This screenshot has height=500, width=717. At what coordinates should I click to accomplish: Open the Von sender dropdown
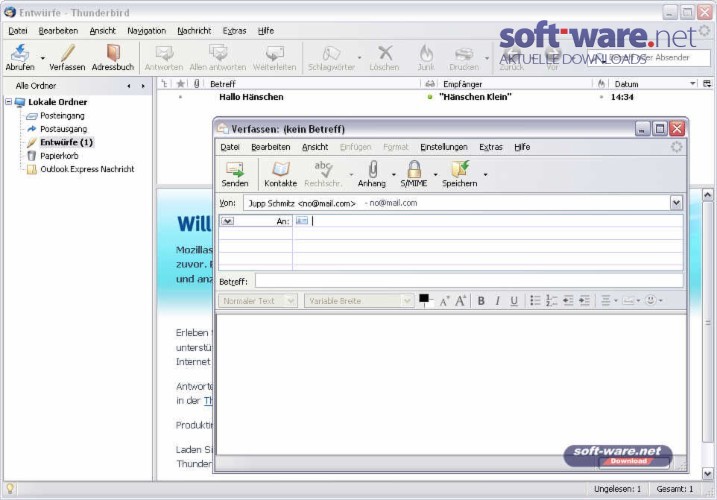pyautogui.click(x=676, y=203)
